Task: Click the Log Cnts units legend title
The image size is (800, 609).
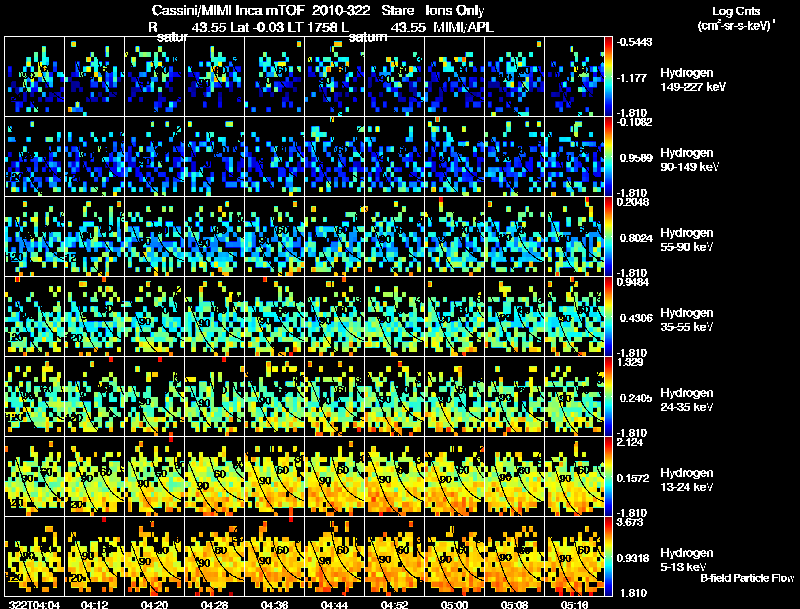Action: point(736,18)
